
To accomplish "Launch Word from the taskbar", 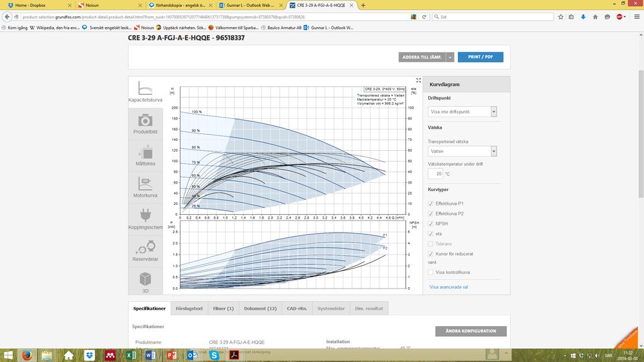I will click(x=151, y=355).
